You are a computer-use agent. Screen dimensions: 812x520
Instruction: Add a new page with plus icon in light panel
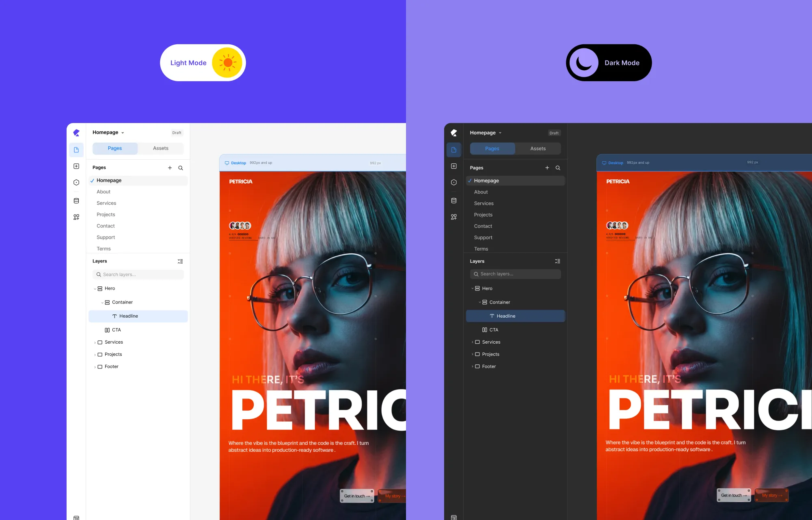[x=170, y=168]
